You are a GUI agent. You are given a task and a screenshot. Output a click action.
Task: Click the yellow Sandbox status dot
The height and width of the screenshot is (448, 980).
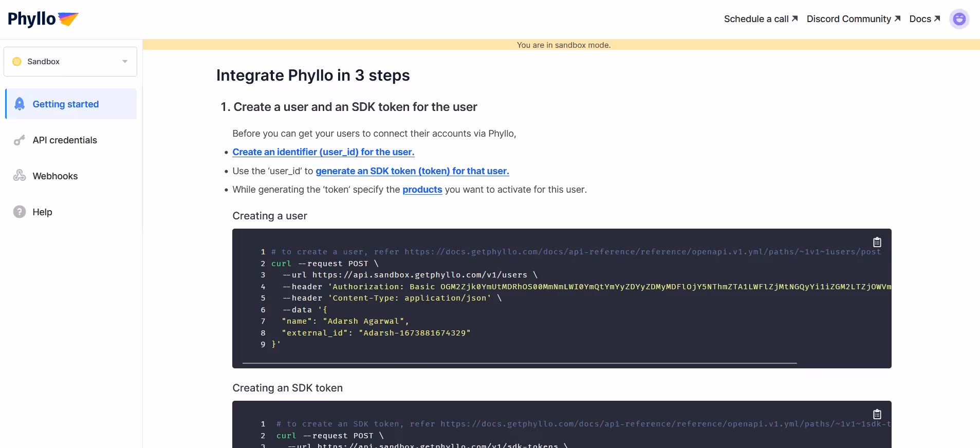[17, 62]
